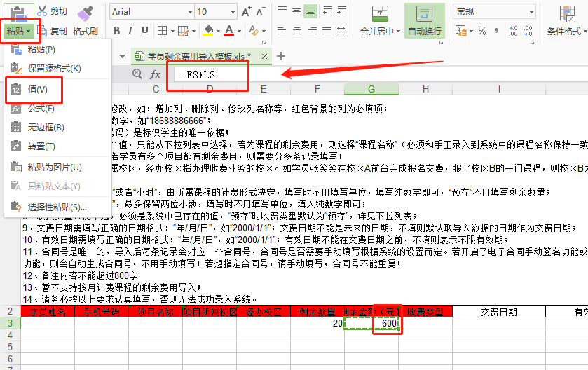Choose 保留源格式(K) menu item
588x370 pixels.
pyautogui.click(x=57, y=68)
